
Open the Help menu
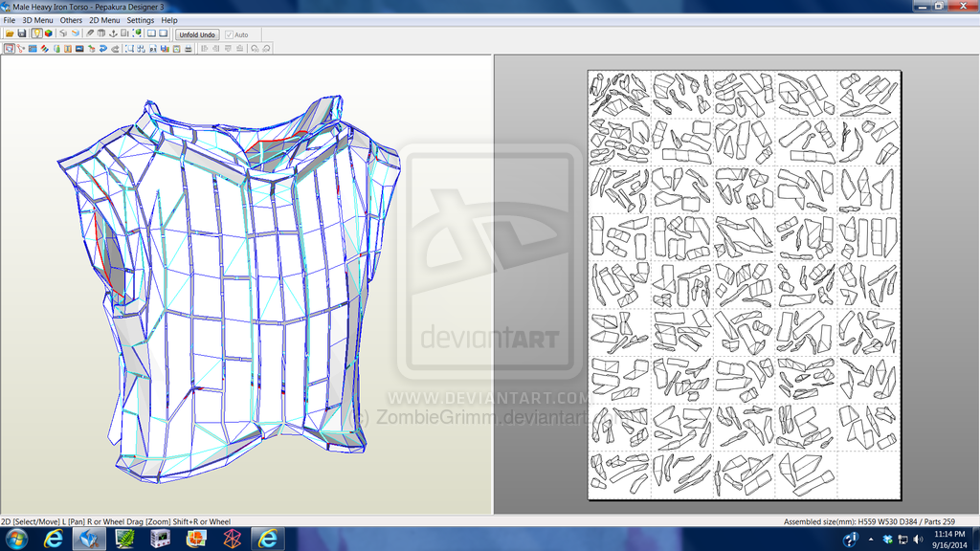click(169, 20)
